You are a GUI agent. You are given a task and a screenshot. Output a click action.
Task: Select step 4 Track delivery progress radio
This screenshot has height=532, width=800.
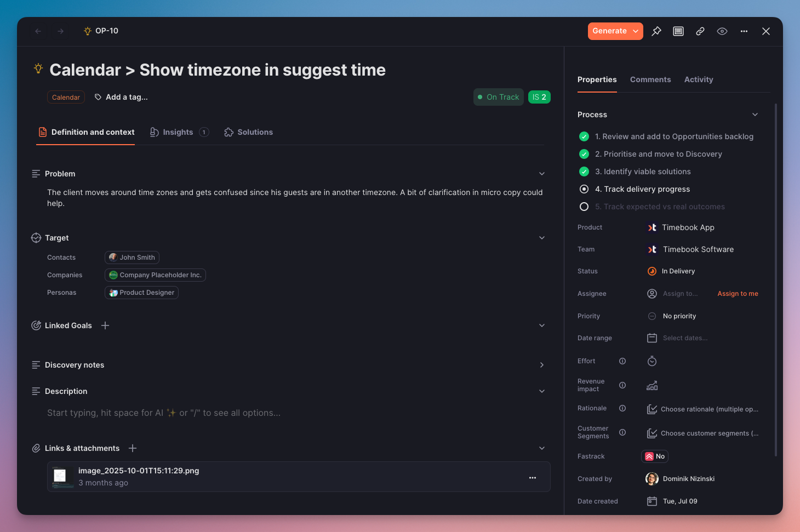click(x=584, y=189)
